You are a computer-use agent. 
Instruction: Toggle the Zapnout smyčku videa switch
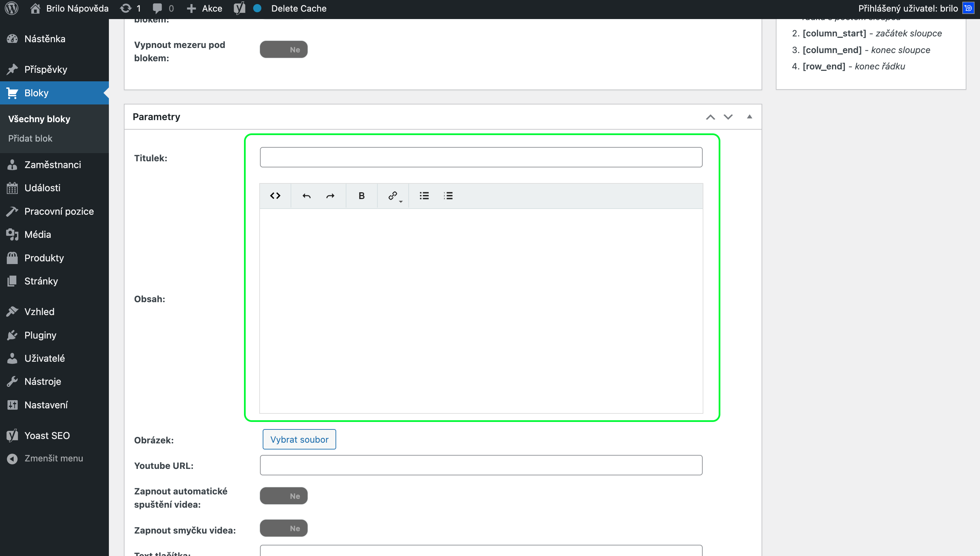pyautogui.click(x=283, y=528)
